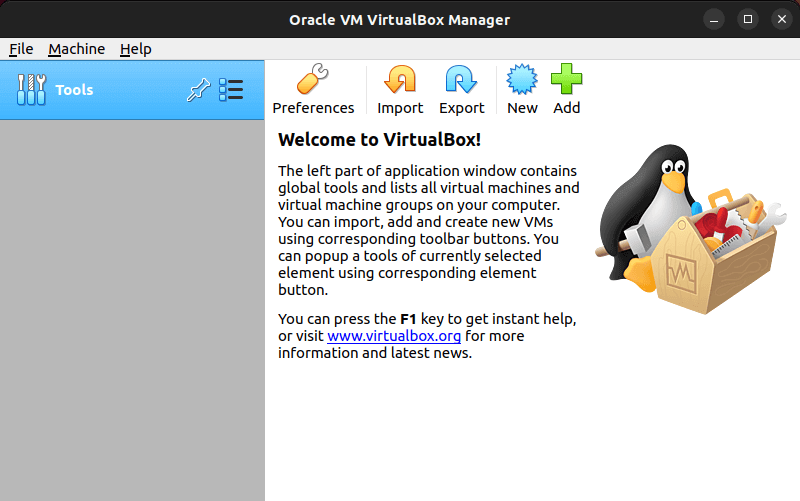Select the Tools item in left pane
The image size is (800, 501).
tap(132, 90)
